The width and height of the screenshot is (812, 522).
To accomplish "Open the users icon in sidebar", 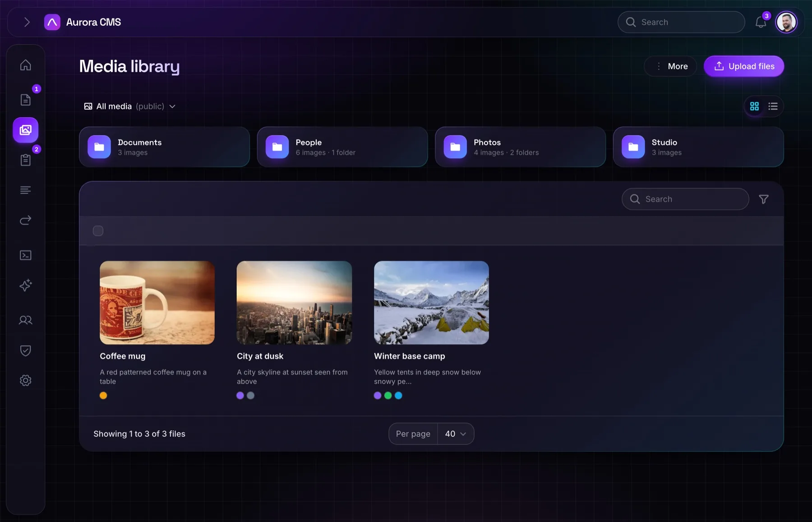I will 26,320.
